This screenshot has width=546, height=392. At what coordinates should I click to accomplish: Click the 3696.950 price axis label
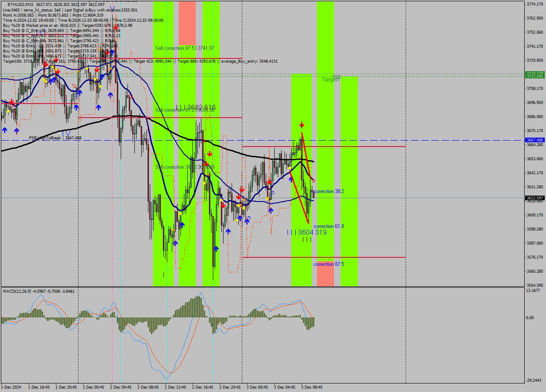pos(535,102)
